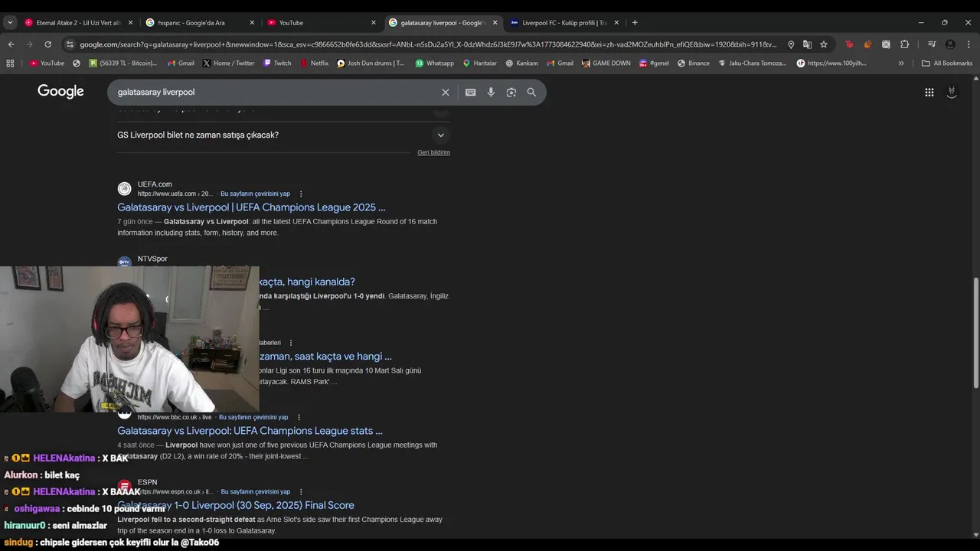Open 'Galatasaray 1-0 Liverpool Final Score' ESPN link
The image size is (980, 551).
(236, 505)
